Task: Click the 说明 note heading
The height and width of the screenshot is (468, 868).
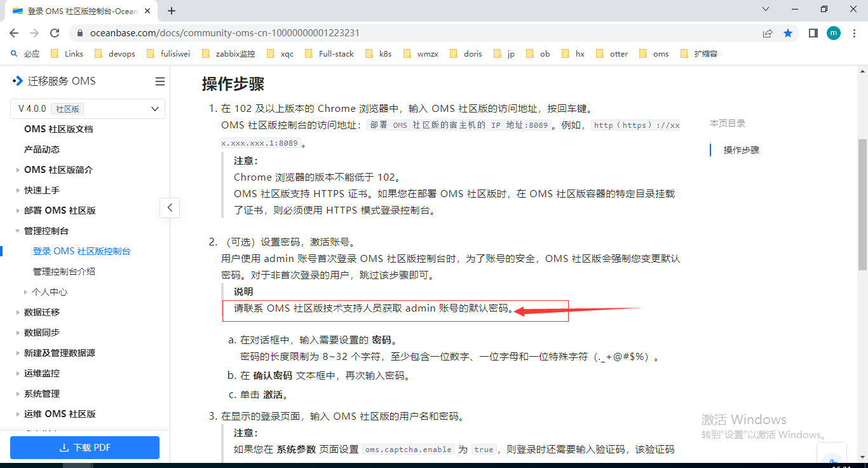Action: pos(243,291)
